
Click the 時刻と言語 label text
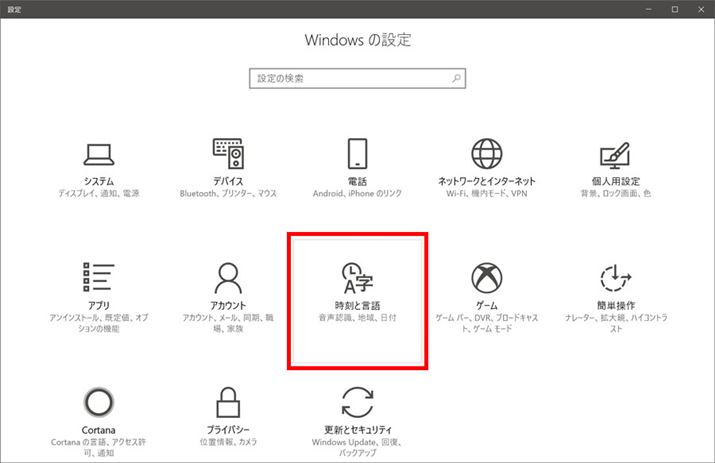[x=358, y=305]
